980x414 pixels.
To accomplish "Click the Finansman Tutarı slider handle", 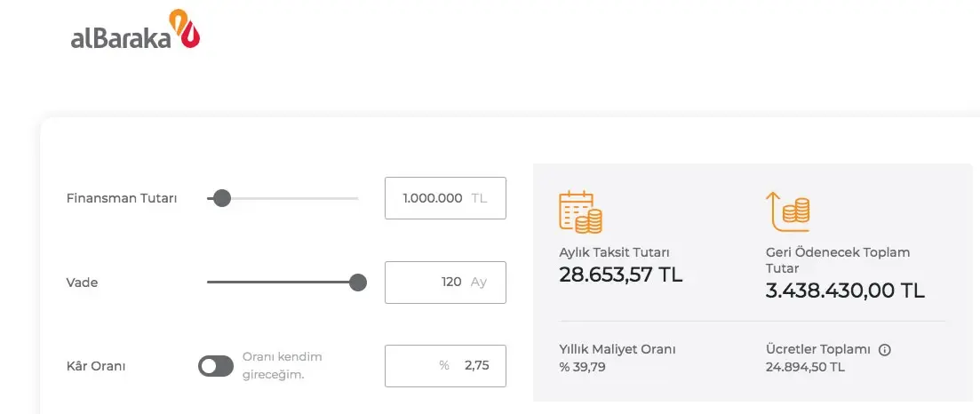I will (222, 198).
